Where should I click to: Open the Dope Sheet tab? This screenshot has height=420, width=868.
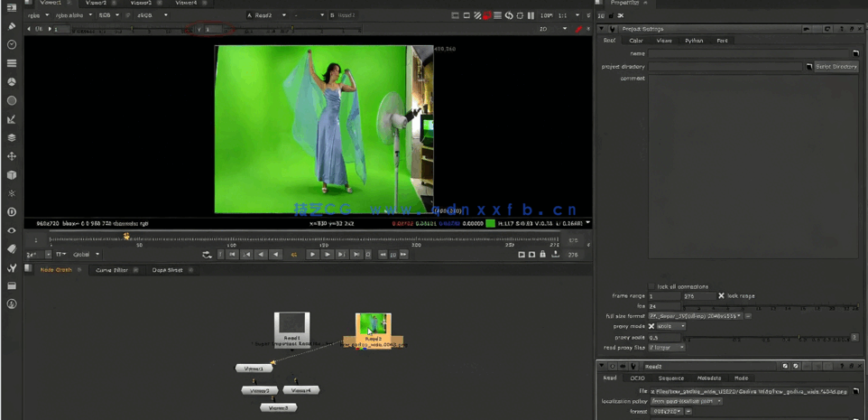(168, 270)
